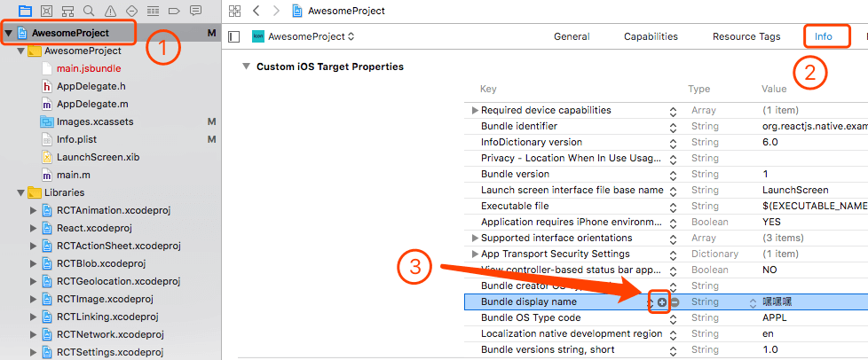Toggle the targets list sidebar icon
Image resolution: width=868 pixels, height=360 pixels.
[234, 36]
